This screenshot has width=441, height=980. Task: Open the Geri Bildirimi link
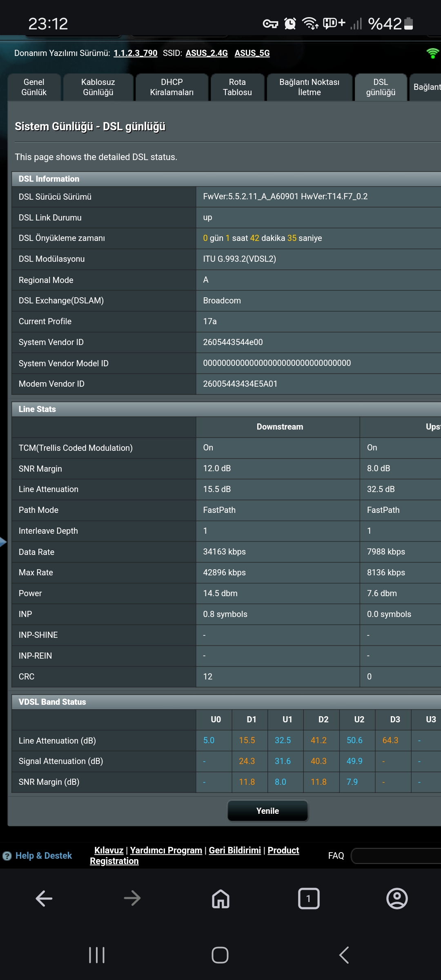point(235,850)
